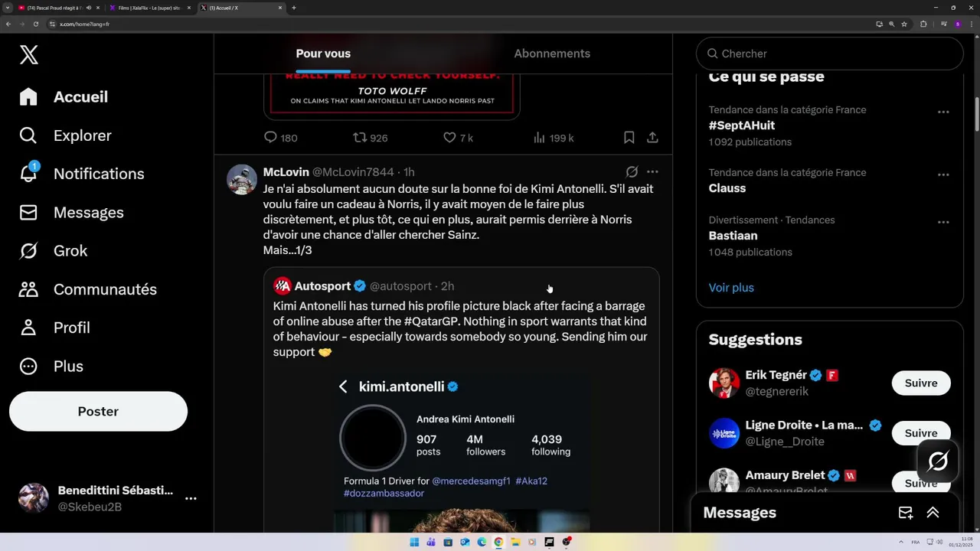Open more options for #SeptAHuit trend
Image resolution: width=980 pixels, height=551 pixels.
943,112
